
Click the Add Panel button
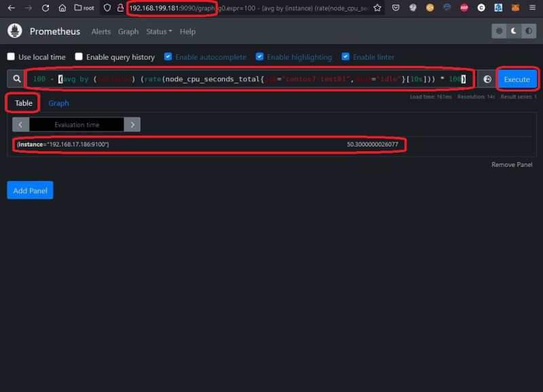pos(30,191)
